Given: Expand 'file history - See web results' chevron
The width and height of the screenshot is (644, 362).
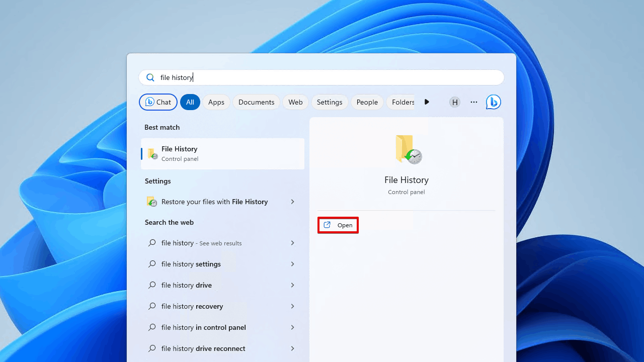Looking at the screenshot, I should point(292,243).
